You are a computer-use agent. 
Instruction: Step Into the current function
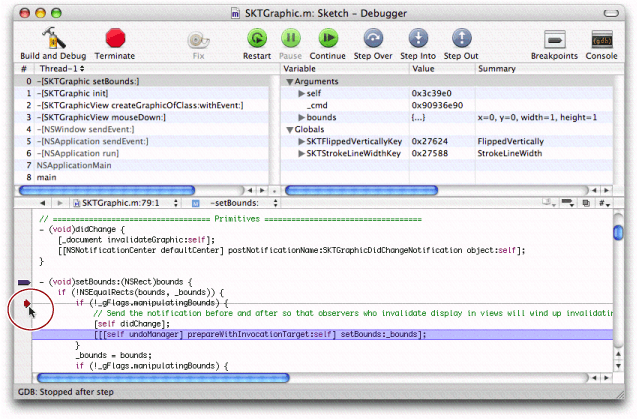coord(418,39)
